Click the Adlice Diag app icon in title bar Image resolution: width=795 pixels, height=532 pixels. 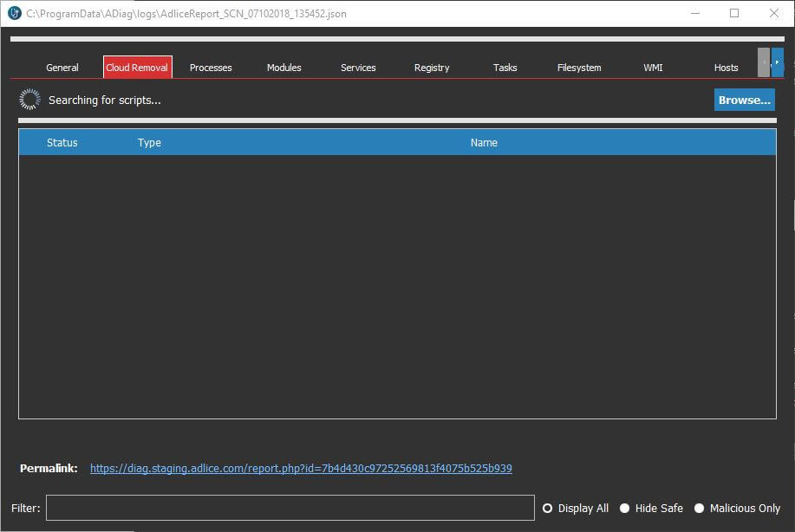tap(13, 14)
